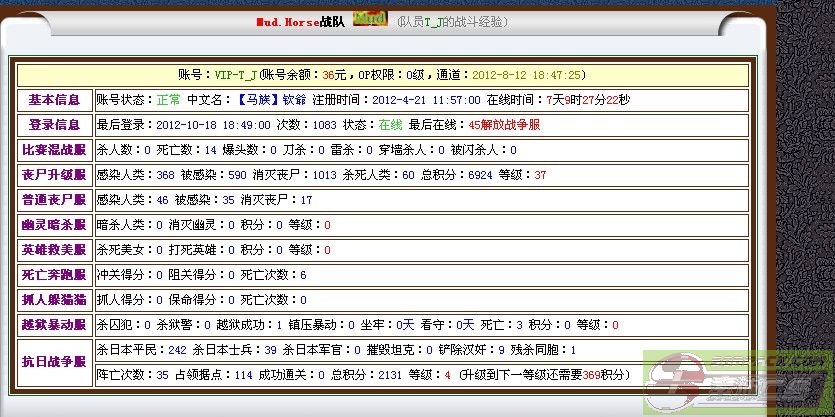Select the 登录信息 row header
This screenshot has width=835, height=417.
pyautogui.click(x=54, y=125)
